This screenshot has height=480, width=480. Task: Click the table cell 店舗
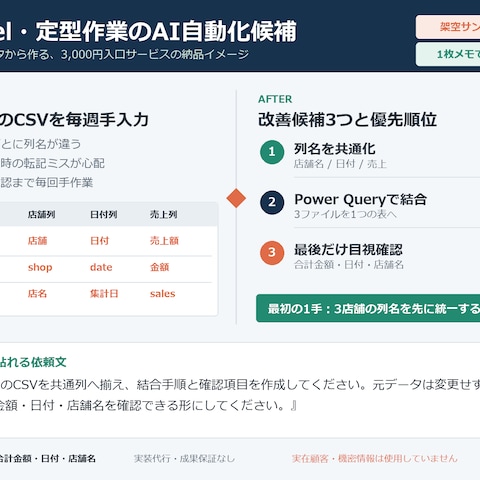[37, 241]
